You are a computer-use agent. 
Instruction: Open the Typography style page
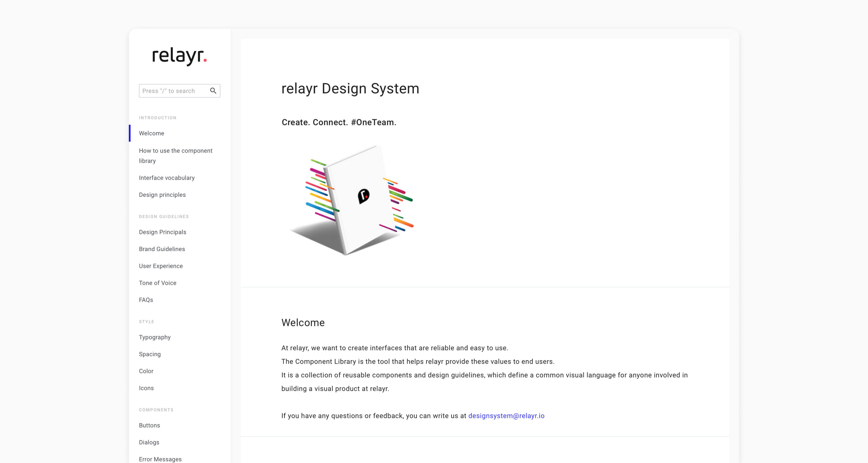tap(155, 337)
